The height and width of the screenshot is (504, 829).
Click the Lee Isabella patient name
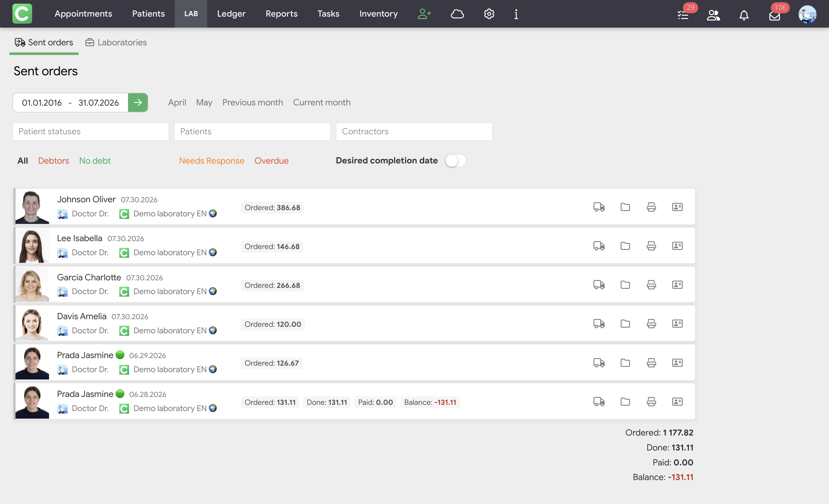click(80, 238)
